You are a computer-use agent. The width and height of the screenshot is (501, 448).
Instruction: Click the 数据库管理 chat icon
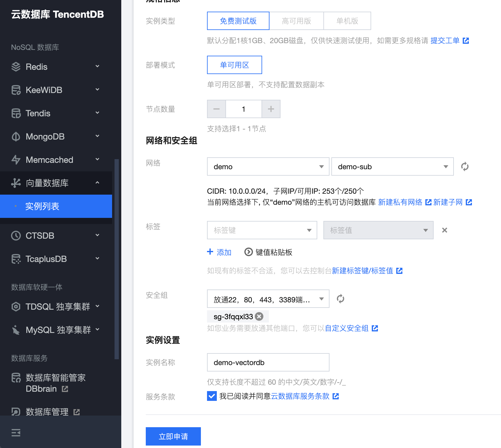click(x=16, y=412)
